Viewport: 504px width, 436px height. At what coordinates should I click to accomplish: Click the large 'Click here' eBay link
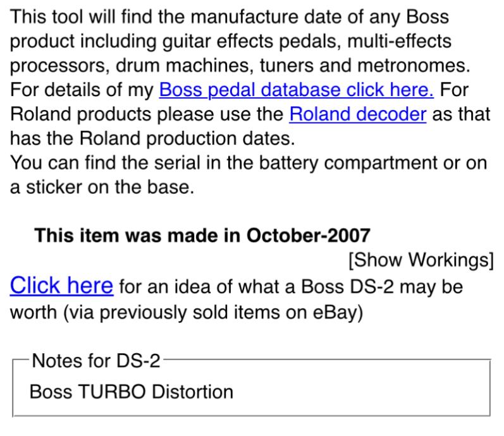click(61, 286)
